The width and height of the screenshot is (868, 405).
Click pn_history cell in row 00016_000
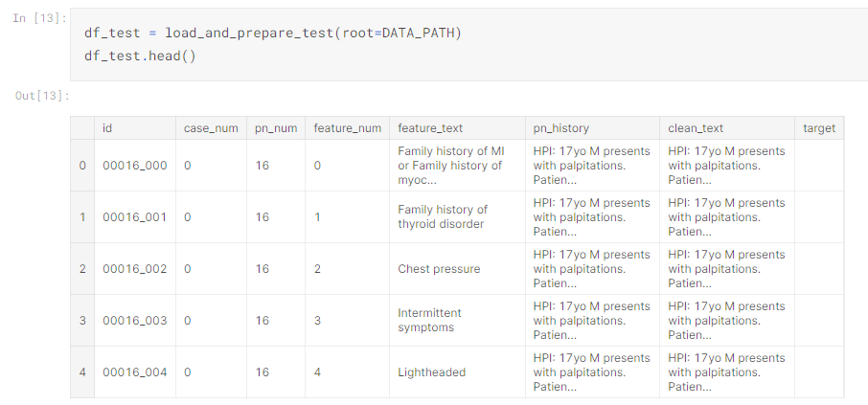point(592,166)
